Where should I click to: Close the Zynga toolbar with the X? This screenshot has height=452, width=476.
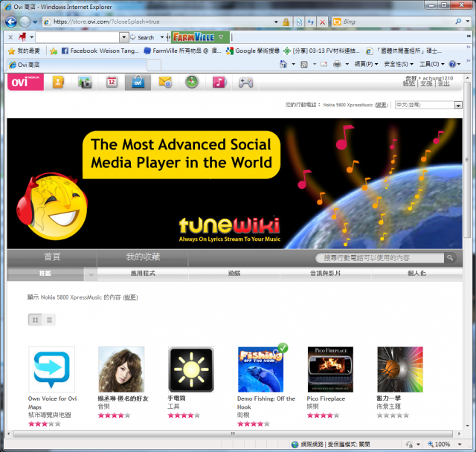[x=10, y=37]
